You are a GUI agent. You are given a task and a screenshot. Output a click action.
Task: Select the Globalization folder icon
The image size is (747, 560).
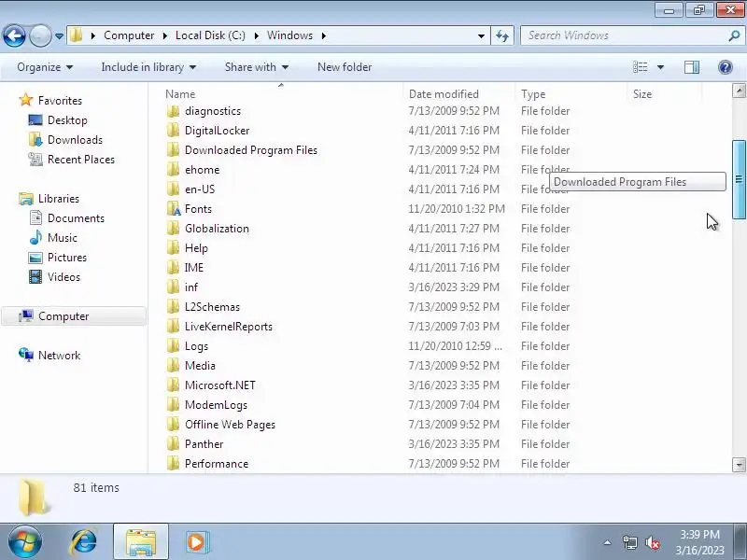(x=174, y=229)
